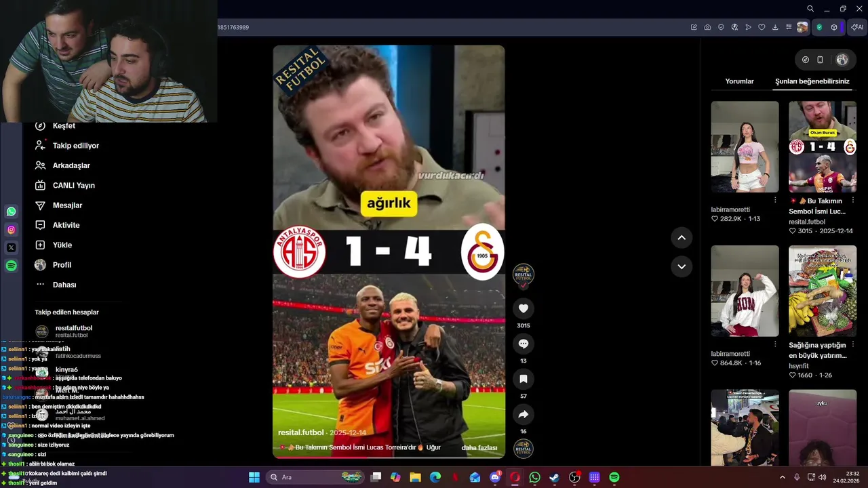This screenshot has height=488, width=868.
Task: Click the shield checkmark icon in address bar
Action: 721,27
